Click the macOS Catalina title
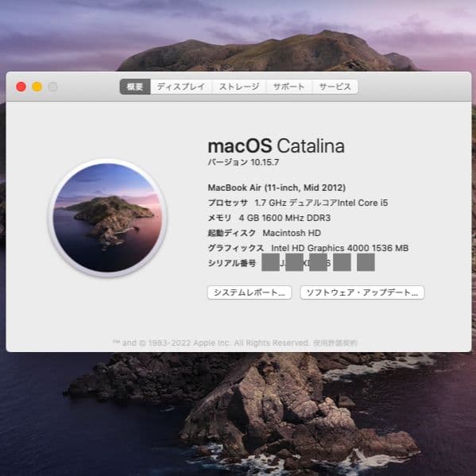Viewport: 476px width, 476px height. (x=276, y=146)
